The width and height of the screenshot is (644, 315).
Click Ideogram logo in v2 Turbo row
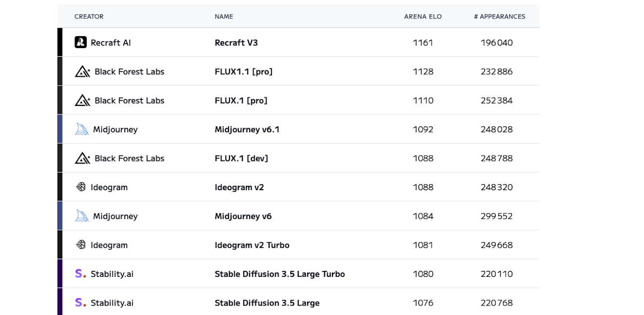pos(81,245)
